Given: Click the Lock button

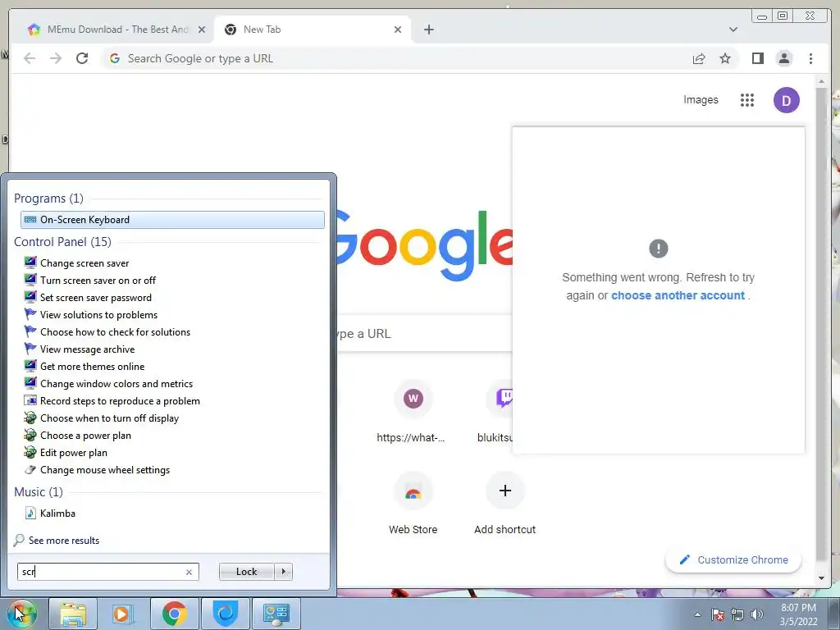Looking at the screenshot, I should pyautogui.click(x=246, y=572).
